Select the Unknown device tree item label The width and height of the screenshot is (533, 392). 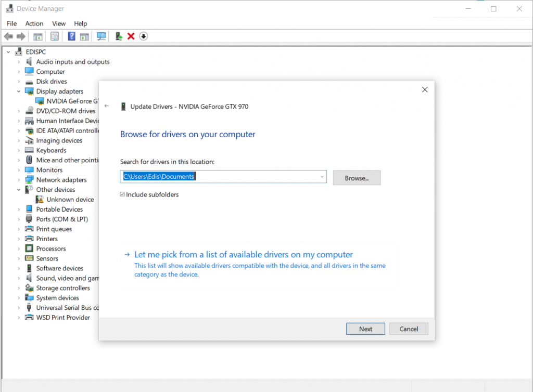point(70,200)
